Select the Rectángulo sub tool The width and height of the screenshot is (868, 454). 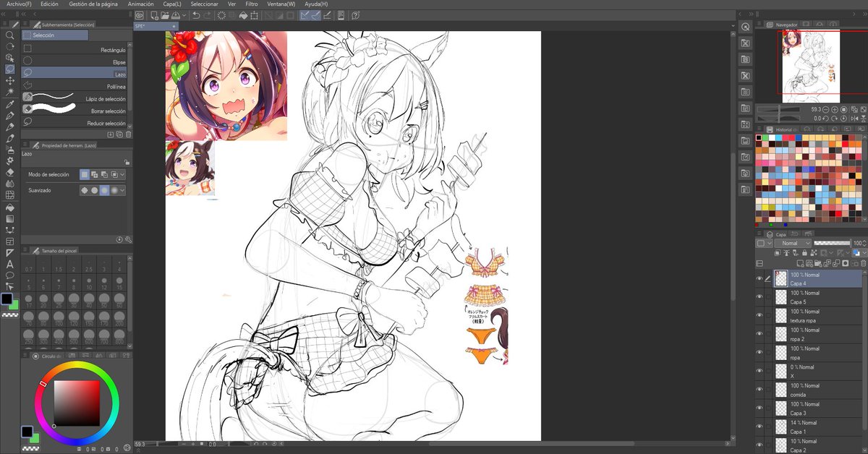point(75,50)
